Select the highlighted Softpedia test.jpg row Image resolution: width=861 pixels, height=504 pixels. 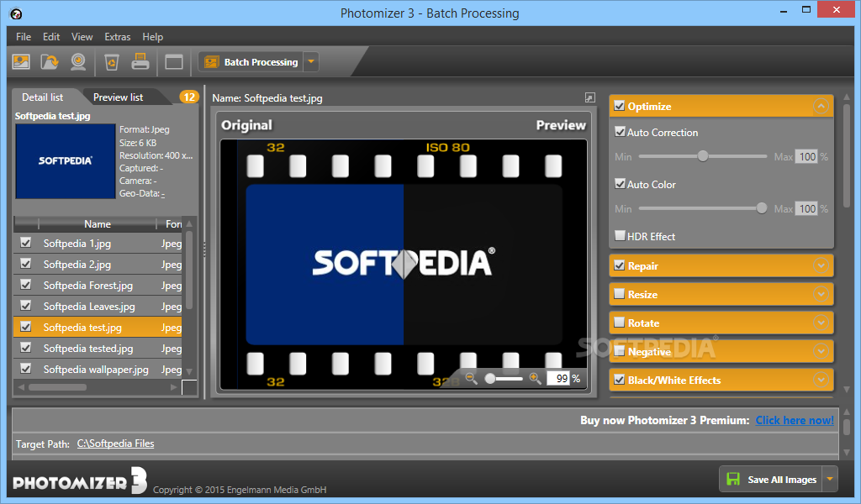(x=98, y=328)
